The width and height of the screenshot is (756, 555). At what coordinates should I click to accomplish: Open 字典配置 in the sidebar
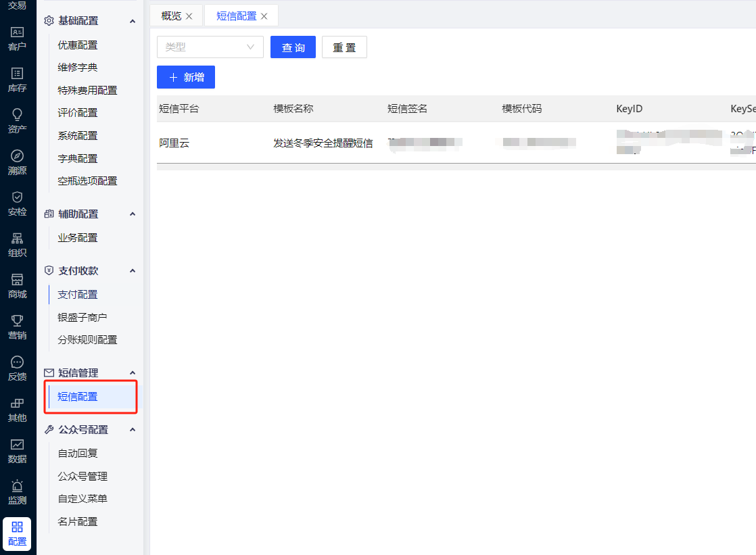click(78, 159)
